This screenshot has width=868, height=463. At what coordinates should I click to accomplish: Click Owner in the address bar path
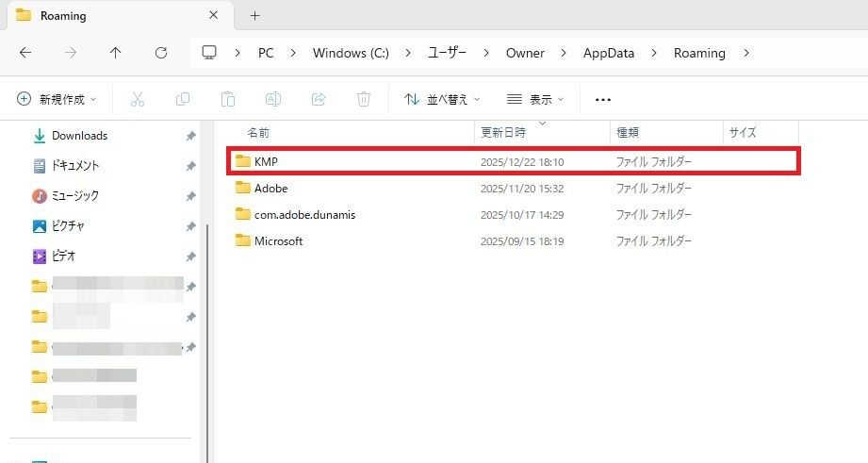coord(525,53)
